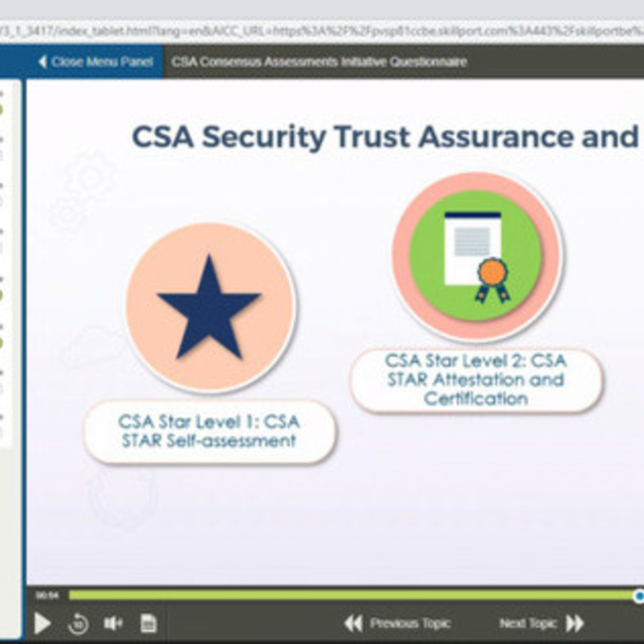Click the browser address bar URL

(x=322, y=31)
